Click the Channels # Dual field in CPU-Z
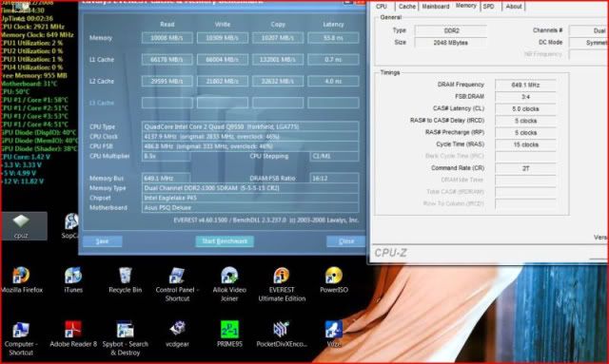This screenshot has height=364, width=609. click(x=589, y=30)
